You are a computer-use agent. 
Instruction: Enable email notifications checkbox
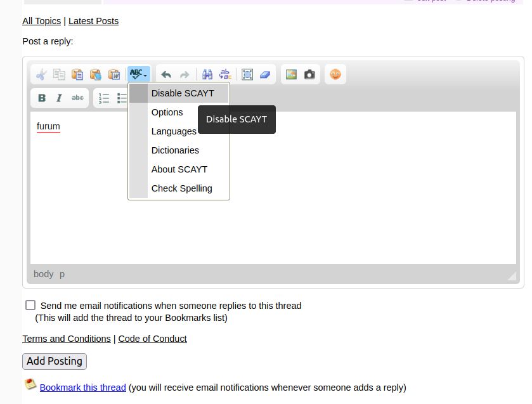pos(30,305)
